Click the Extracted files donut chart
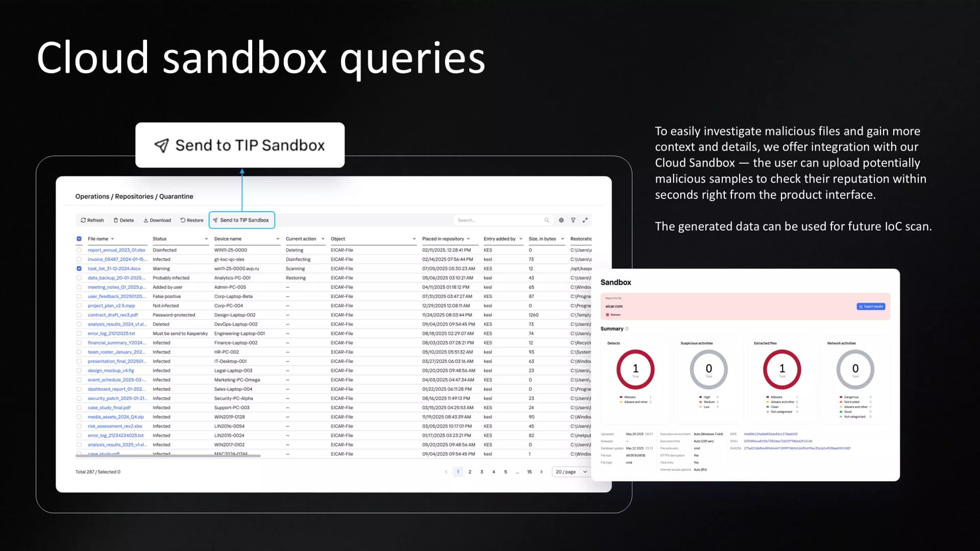Screen dimensions: 980x551 782,369
